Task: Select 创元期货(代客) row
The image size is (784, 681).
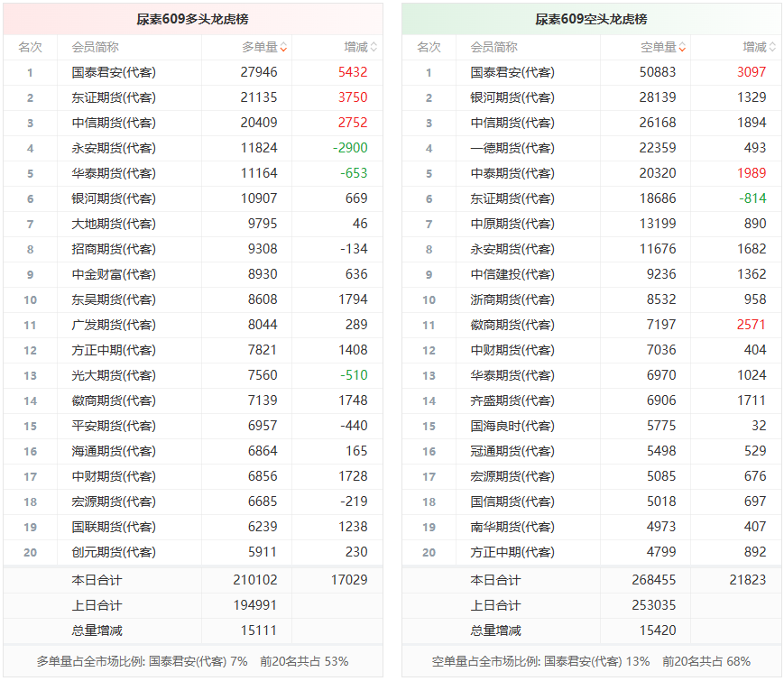Action: coord(193,552)
